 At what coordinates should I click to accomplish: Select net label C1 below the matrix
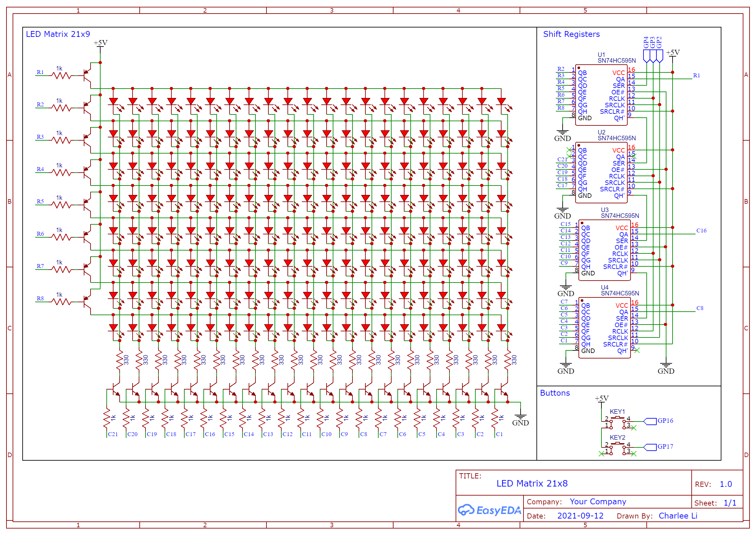(x=499, y=434)
